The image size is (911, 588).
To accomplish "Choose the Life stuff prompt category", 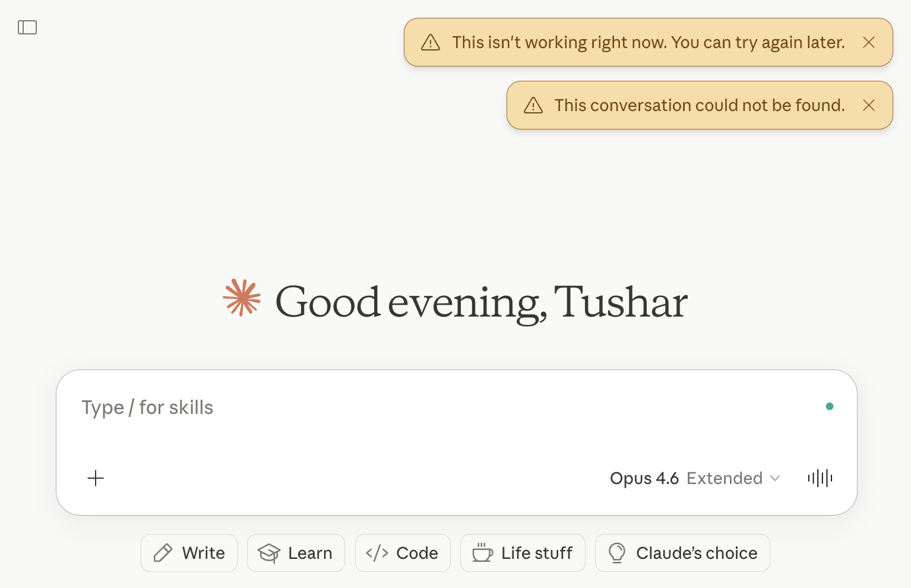I will pos(523,553).
